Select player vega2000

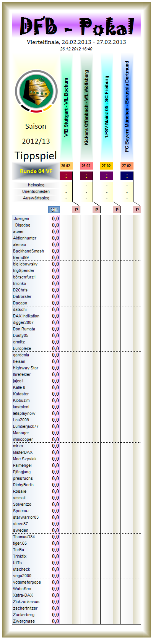pos(22,576)
